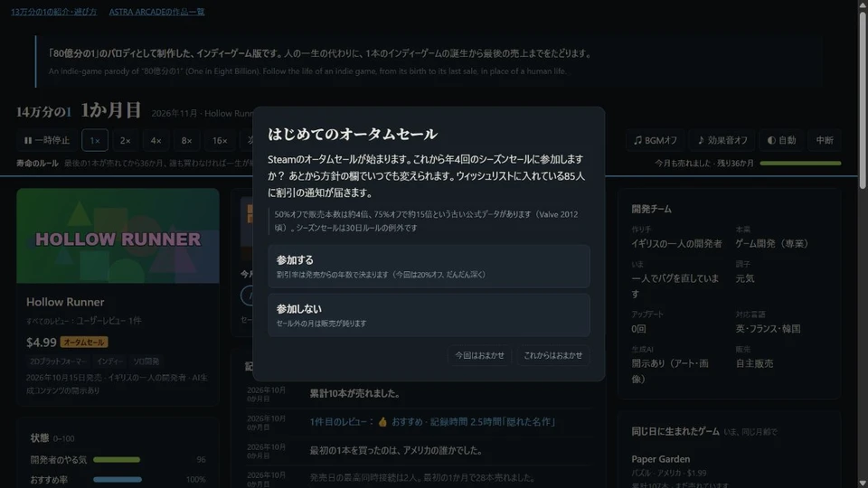The image size is (868, 488).
Task: Click the イギリスの一人の開発者 value text
Action: click(676, 243)
